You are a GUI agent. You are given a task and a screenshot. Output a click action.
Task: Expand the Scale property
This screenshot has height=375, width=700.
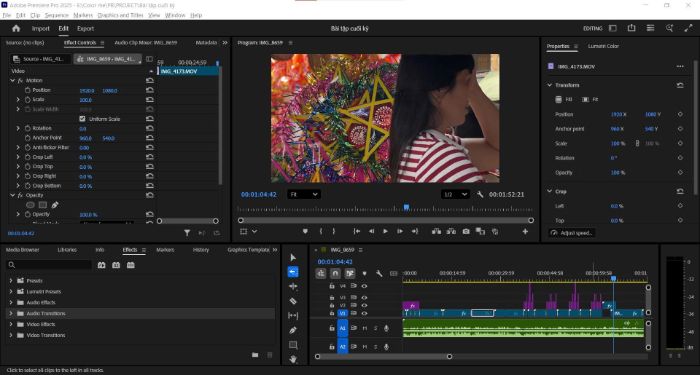coord(18,100)
